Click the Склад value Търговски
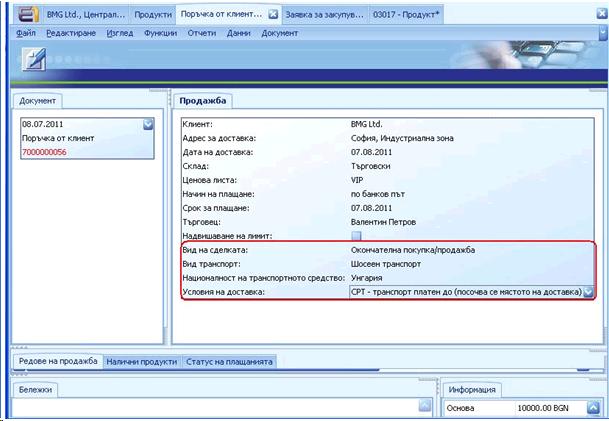This screenshot has height=421, width=609. pyautogui.click(x=371, y=166)
